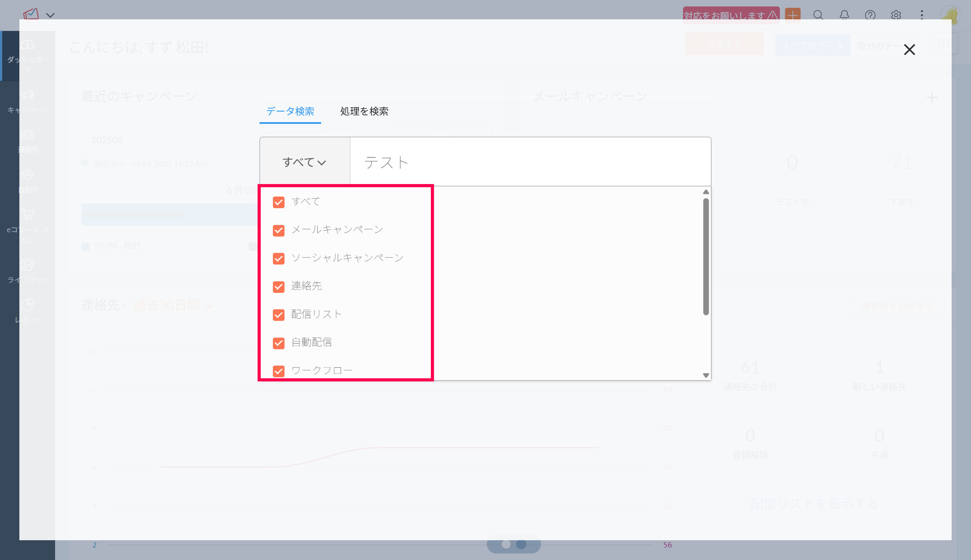This screenshot has width=971, height=560.
Task: Open the settings gear icon
Action: coord(896,15)
